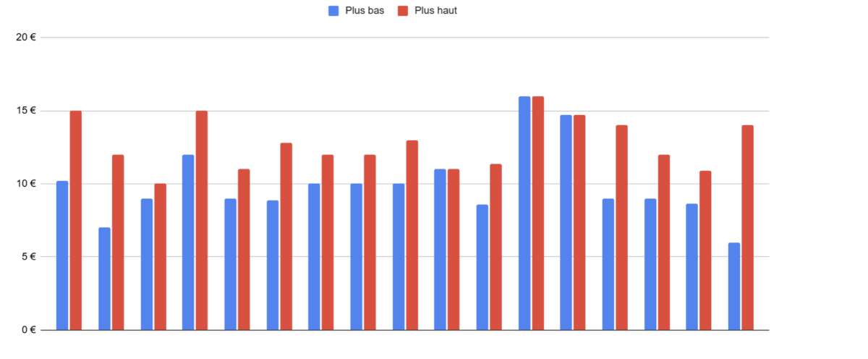Select the "10 €" axis label
This screenshot has height=359, width=868.
pos(26,184)
